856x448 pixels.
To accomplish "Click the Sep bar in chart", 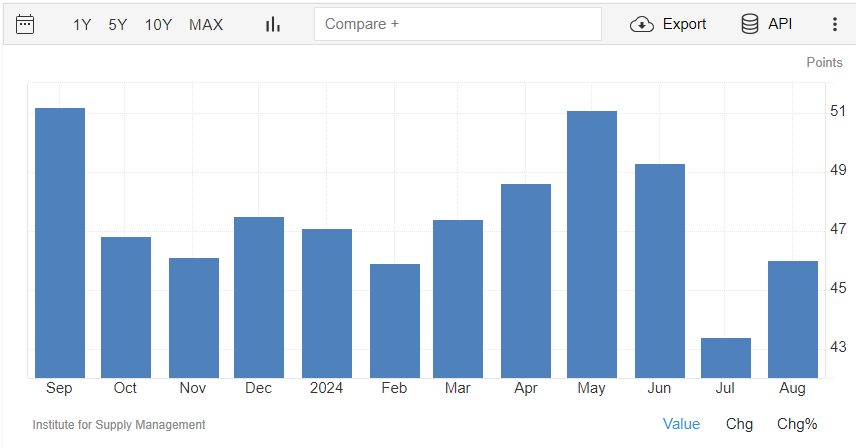I will point(60,243).
